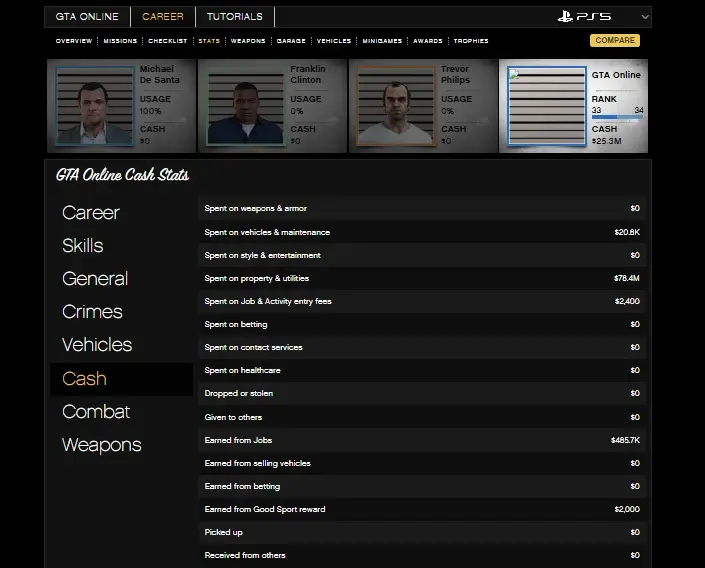Click the GTA Online Cash Stats heading
The height and width of the screenshot is (568, 705).
(x=122, y=174)
